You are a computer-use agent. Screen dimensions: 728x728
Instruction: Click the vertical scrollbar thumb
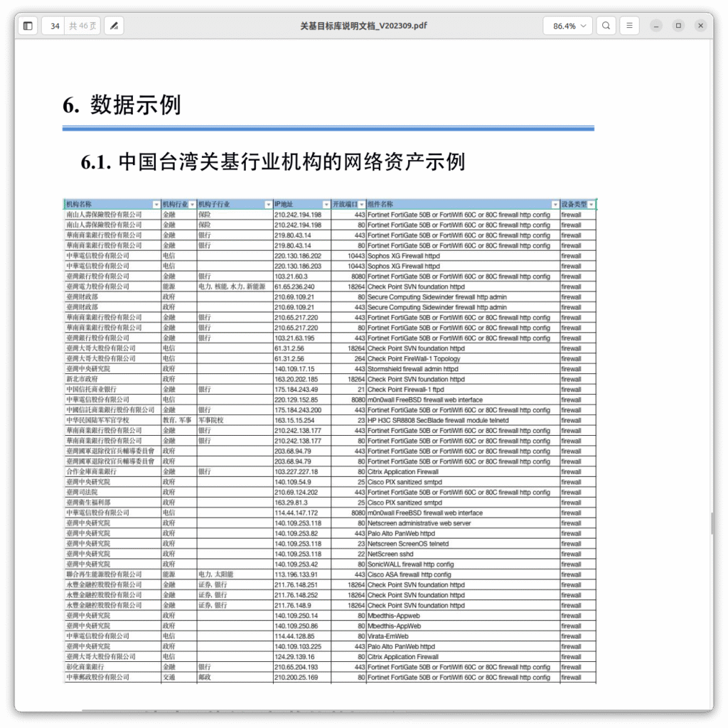click(x=710, y=524)
